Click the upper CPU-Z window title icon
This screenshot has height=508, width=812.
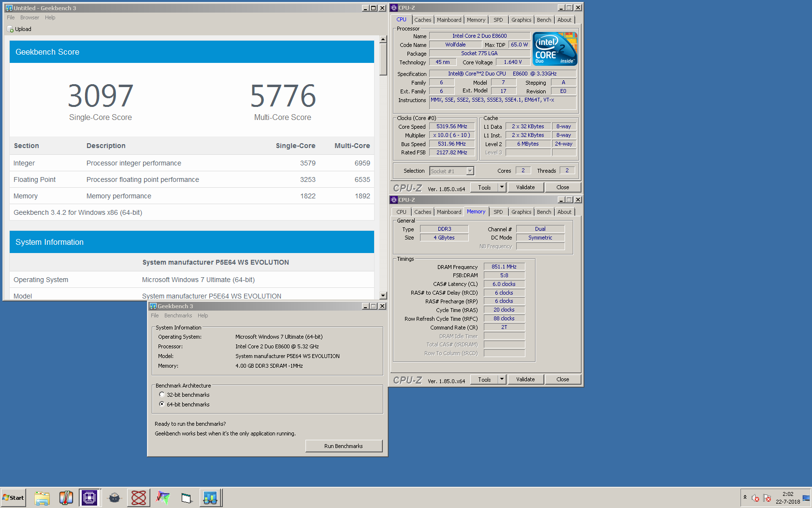(x=394, y=8)
